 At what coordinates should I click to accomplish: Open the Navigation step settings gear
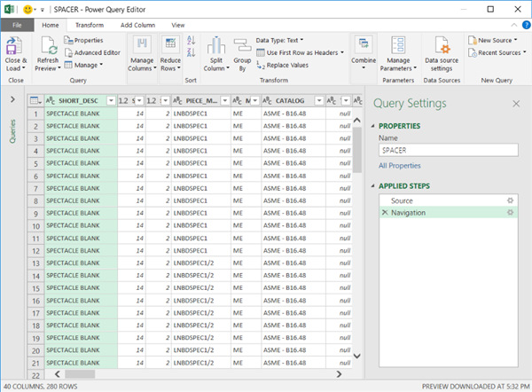[x=510, y=213]
